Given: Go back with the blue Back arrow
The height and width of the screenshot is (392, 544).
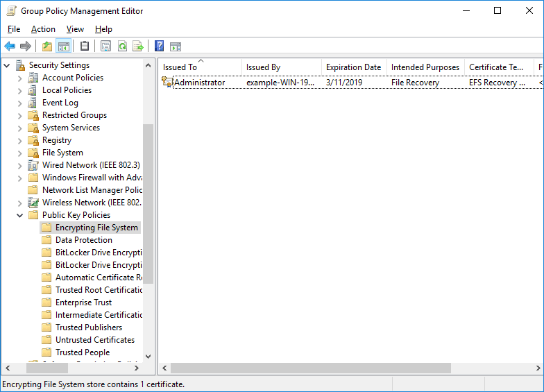Looking at the screenshot, I should tap(10, 46).
